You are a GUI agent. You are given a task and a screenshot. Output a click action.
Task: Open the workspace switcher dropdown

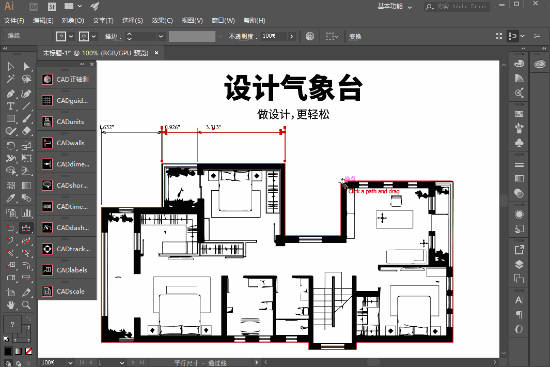click(x=409, y=7)
